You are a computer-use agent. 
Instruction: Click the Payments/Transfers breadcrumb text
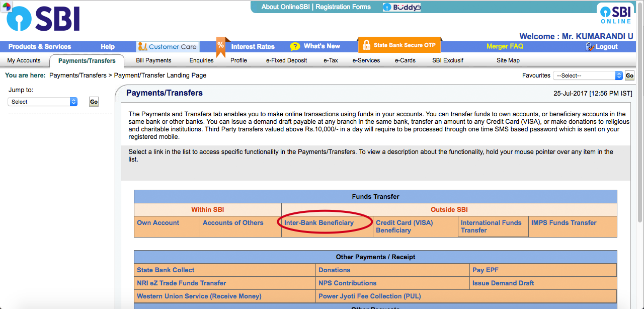(78, 75)
